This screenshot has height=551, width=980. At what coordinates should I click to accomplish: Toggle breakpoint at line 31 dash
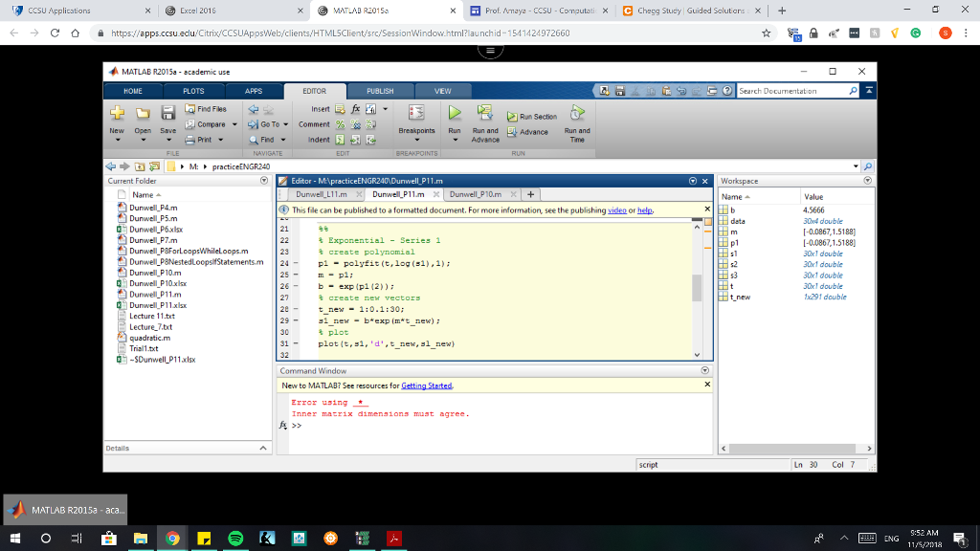(x=298, y=343)
